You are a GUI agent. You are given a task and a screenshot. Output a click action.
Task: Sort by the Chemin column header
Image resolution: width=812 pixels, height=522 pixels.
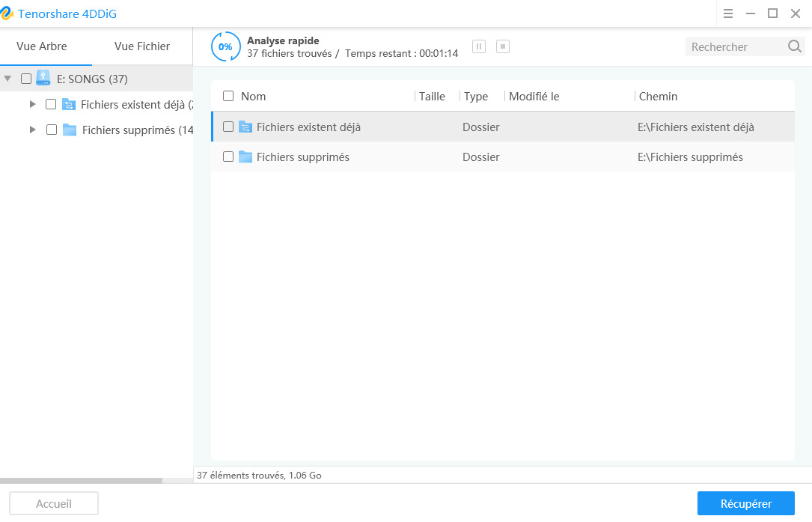pos(658,97)
